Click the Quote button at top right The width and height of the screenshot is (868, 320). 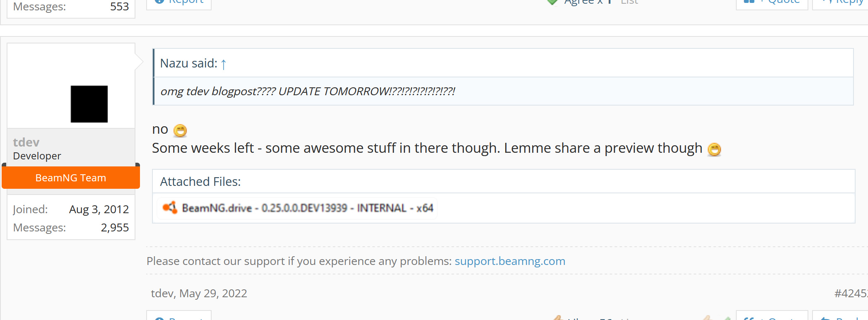[772, 2]
